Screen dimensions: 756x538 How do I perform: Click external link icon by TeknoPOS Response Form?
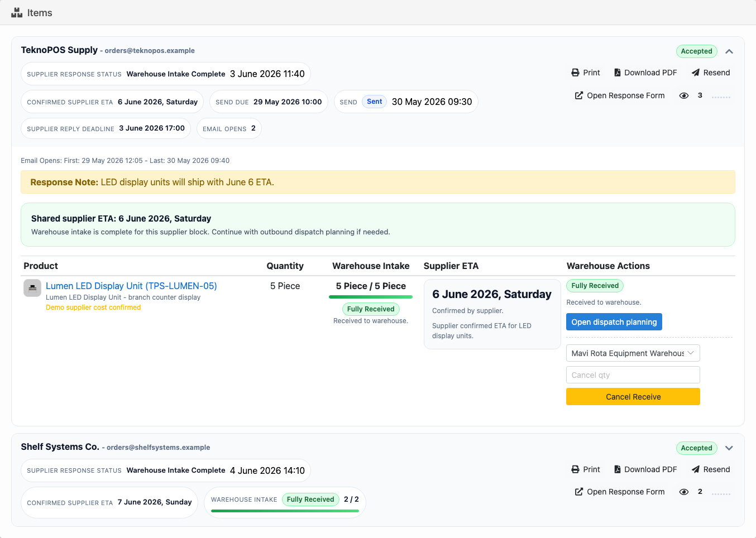[579, 95]
